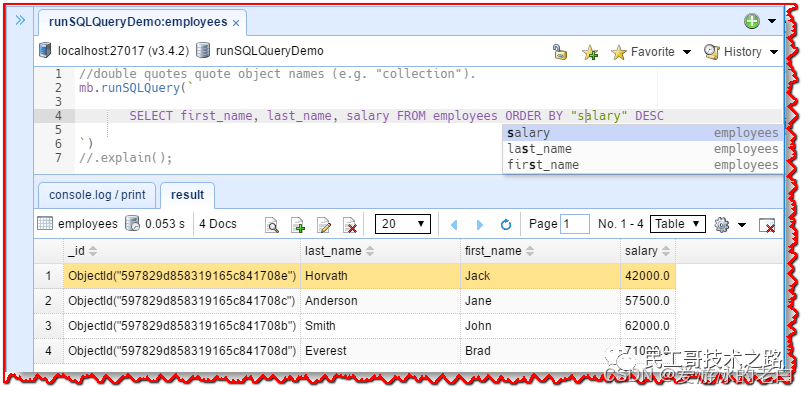Click the delete document icon
808x394 pixels.
pyautogui.click(x=350, y=225)
